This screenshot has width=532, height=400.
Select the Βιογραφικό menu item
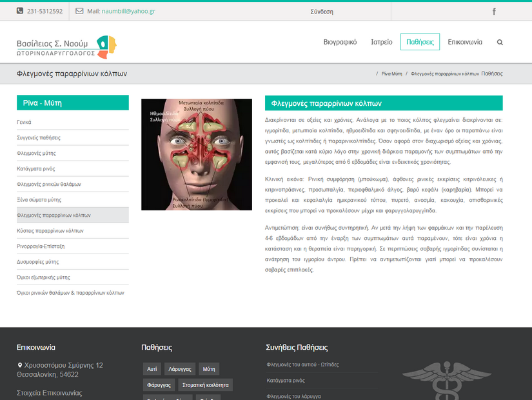click(x=339, y=41)
